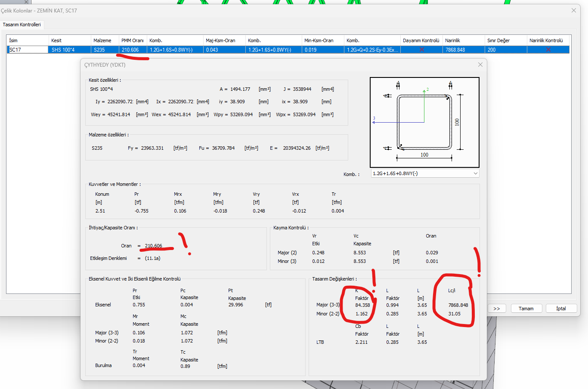Click the Major K factor 84.358

point(362,305)
